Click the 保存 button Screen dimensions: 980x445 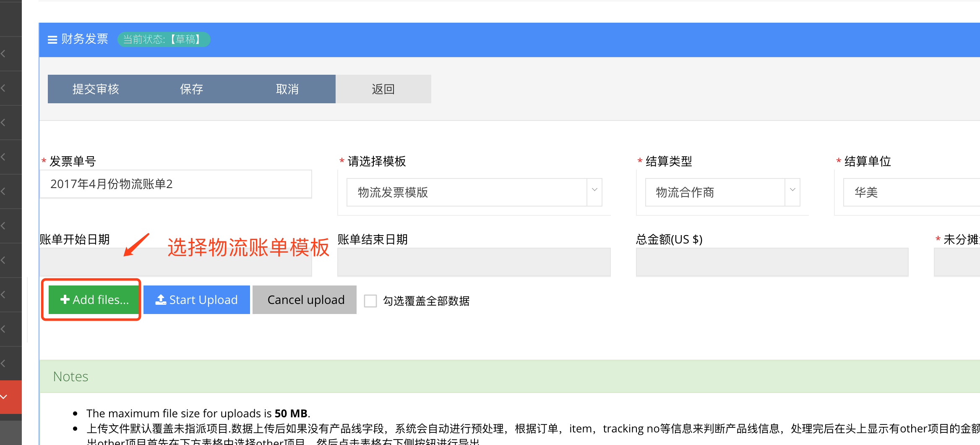click(x=192, y=89)
